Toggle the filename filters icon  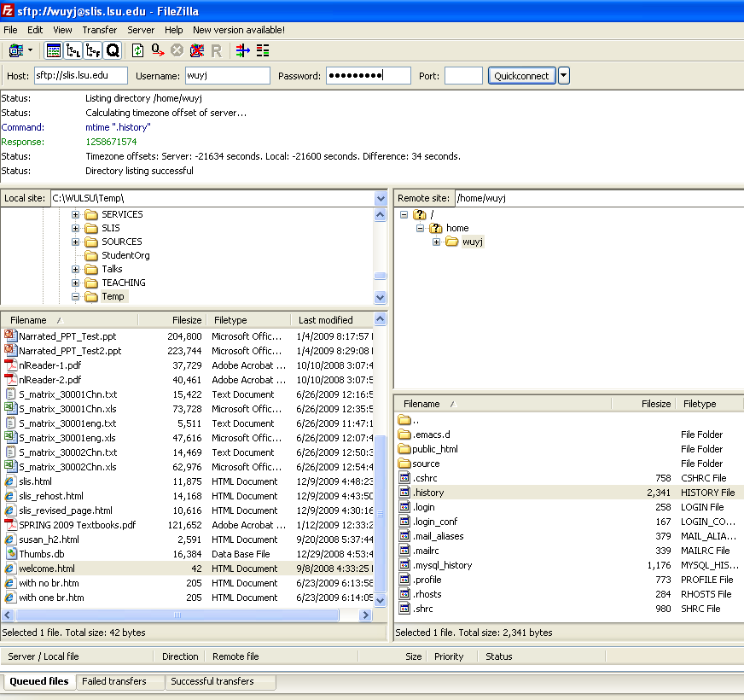[243, 50]
